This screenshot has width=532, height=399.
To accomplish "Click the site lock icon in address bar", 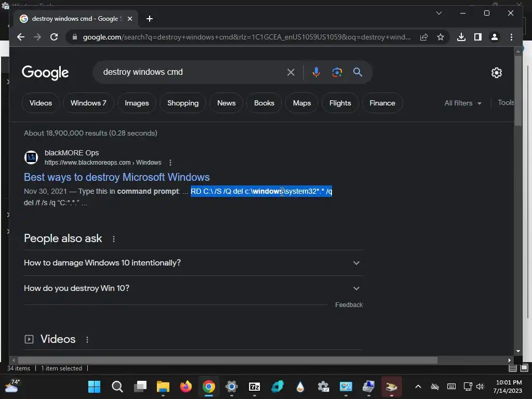I will click(x=75, y=37).
